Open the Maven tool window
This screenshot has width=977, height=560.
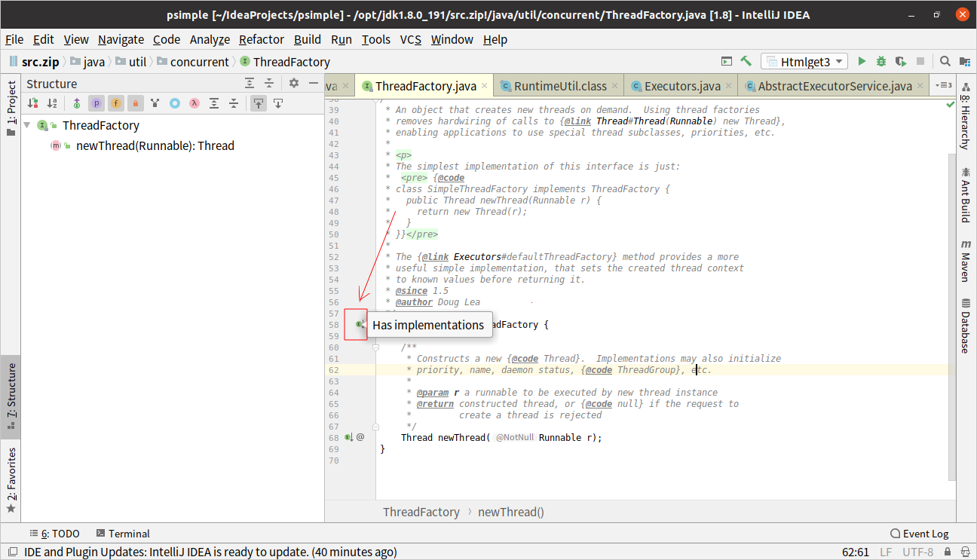[966, 261]
